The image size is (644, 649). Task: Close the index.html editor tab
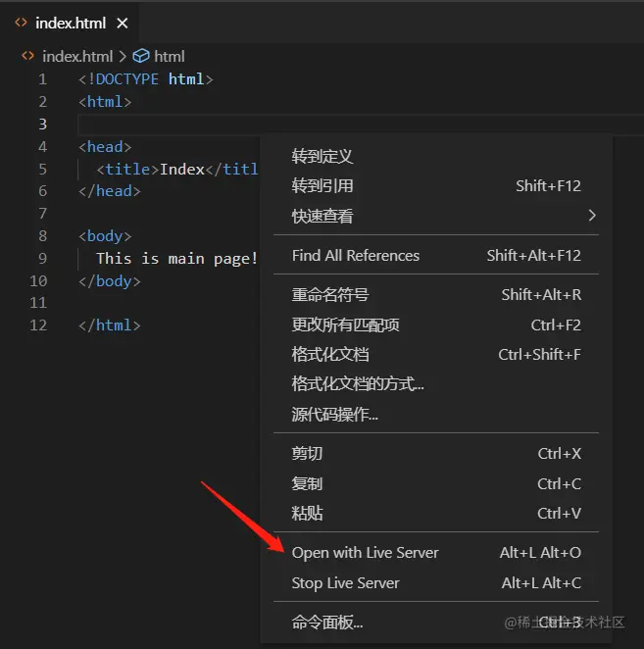point(123,24)
